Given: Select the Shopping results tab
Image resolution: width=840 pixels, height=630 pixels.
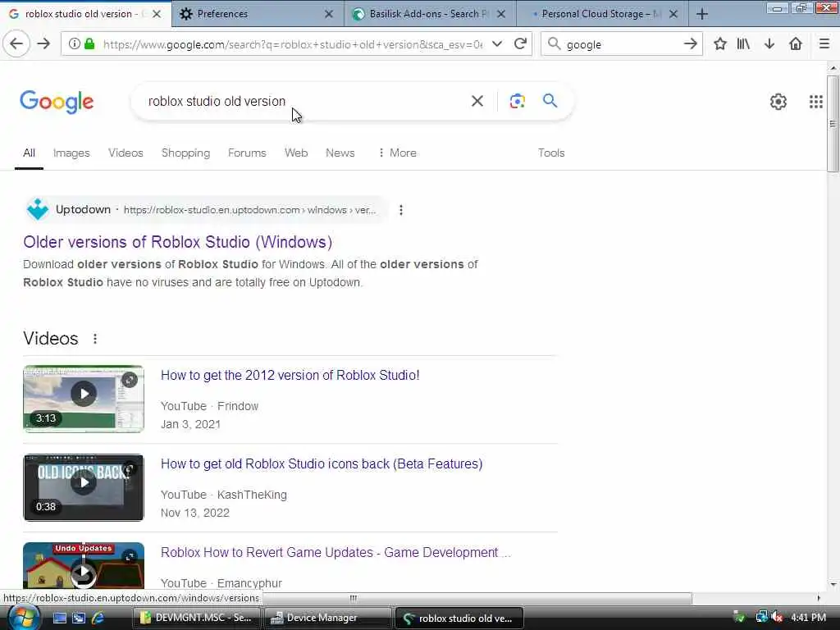Looking at the screenshot, I should [x=185, y=153].
